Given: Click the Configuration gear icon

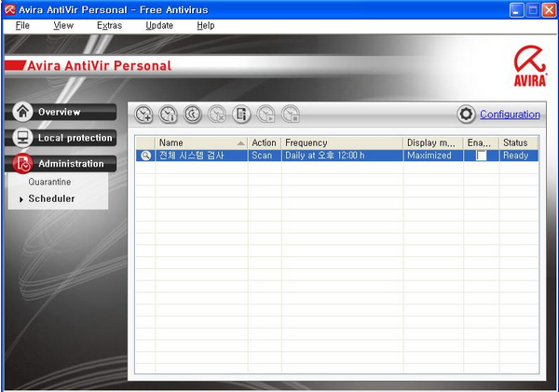Looking at the screenshot, I should coord(466,115).
